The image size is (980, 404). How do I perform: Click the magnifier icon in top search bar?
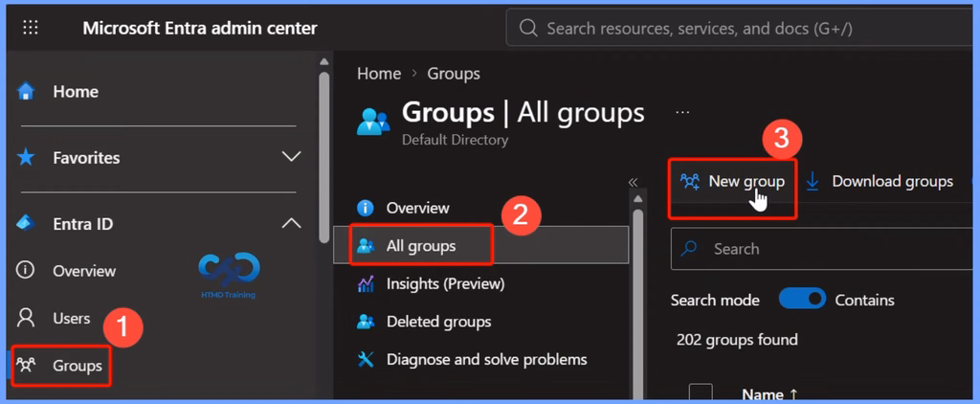(528, 28)
